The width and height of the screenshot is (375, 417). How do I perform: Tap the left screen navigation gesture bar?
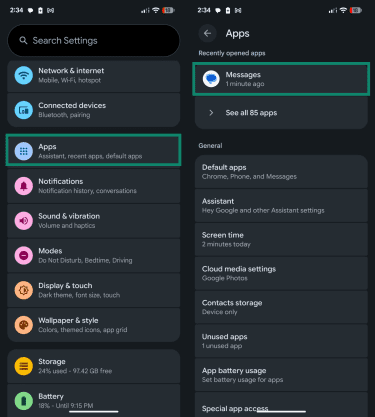[x=94, y=412]
